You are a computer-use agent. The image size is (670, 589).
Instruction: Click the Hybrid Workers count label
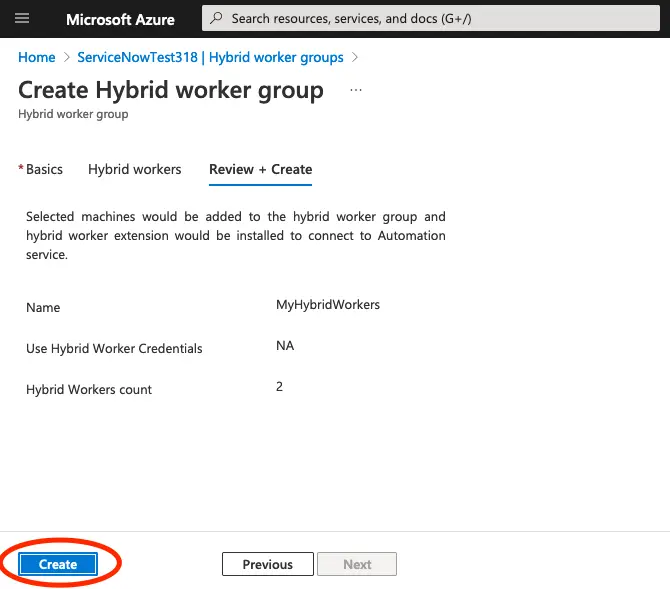(89, 389)
